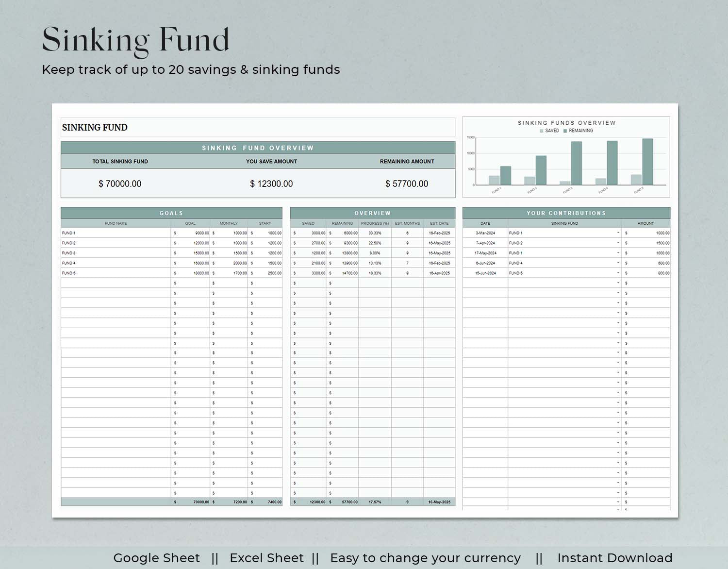Click the GOALS section header

[171, 213]
